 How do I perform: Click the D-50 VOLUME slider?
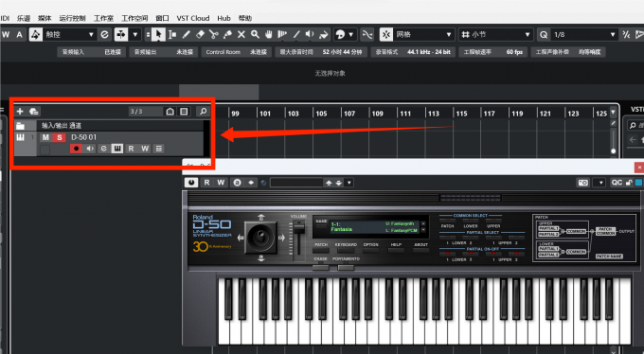click(x=298, y=240)
